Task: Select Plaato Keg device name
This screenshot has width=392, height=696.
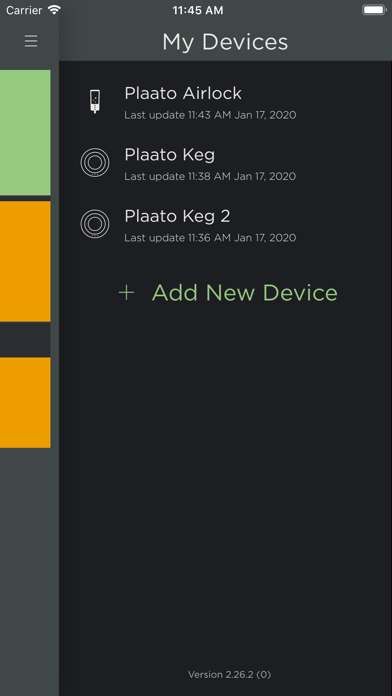Action: click(170, 154)
